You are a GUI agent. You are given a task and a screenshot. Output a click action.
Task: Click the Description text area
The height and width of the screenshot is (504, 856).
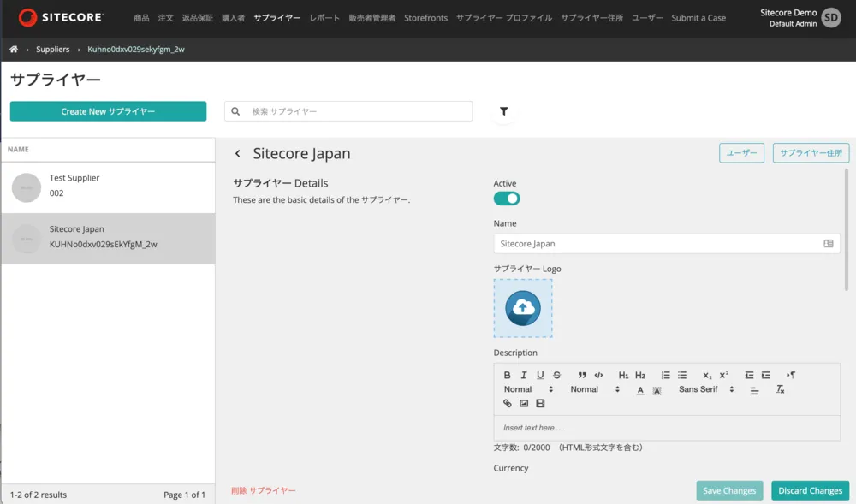click(x=667, y=428)
